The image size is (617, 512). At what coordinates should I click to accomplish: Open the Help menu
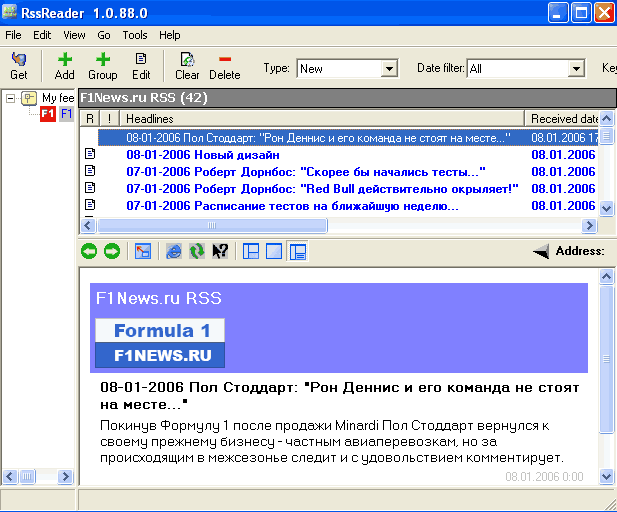click(170, 35)
